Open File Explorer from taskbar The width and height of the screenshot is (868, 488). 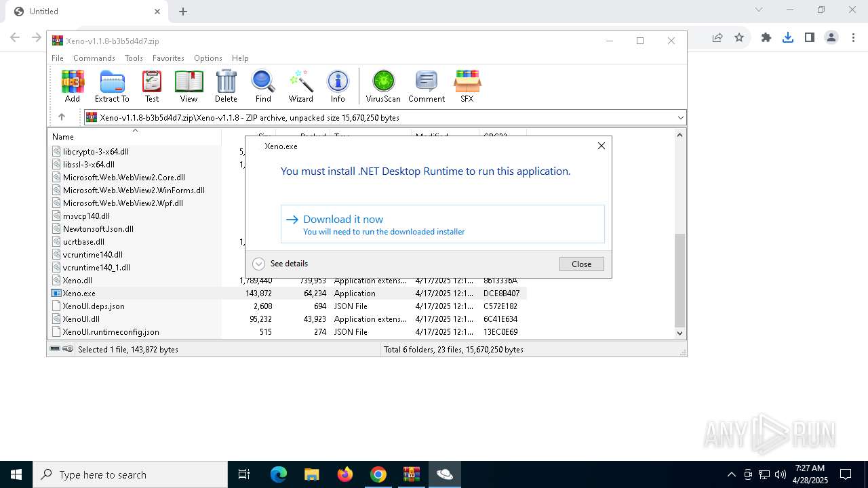tap(312, 474)
